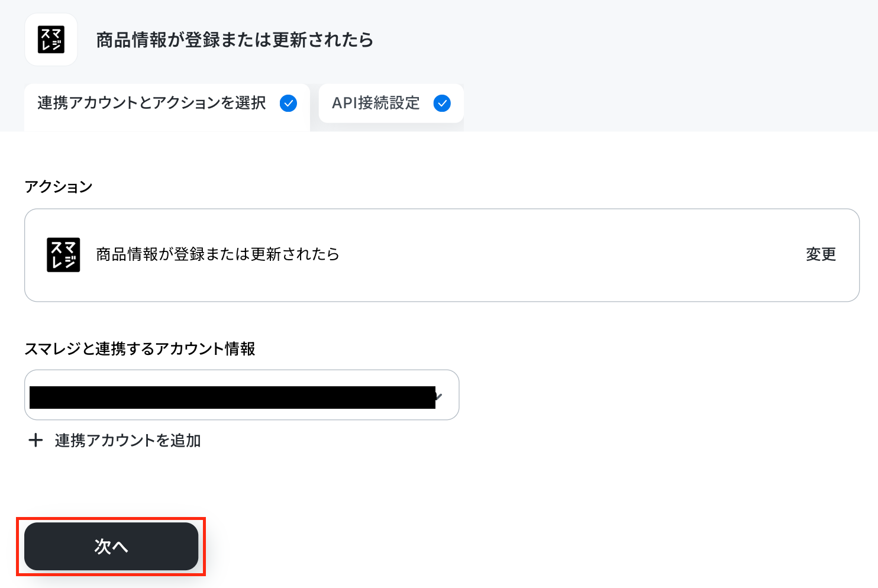Viewport: 878px width, 588px height.
Task: Click empty area of the action card
Action: 568,255
